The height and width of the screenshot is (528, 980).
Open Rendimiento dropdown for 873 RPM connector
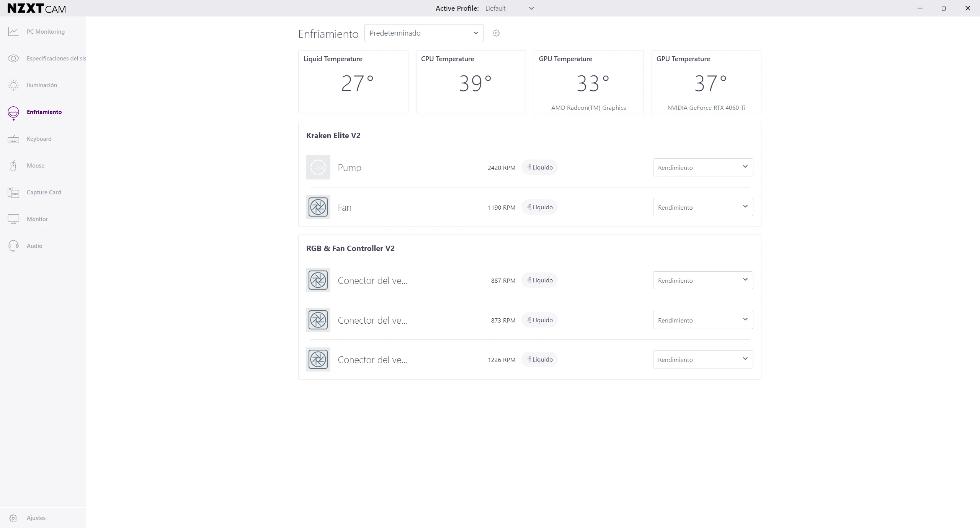703,320
